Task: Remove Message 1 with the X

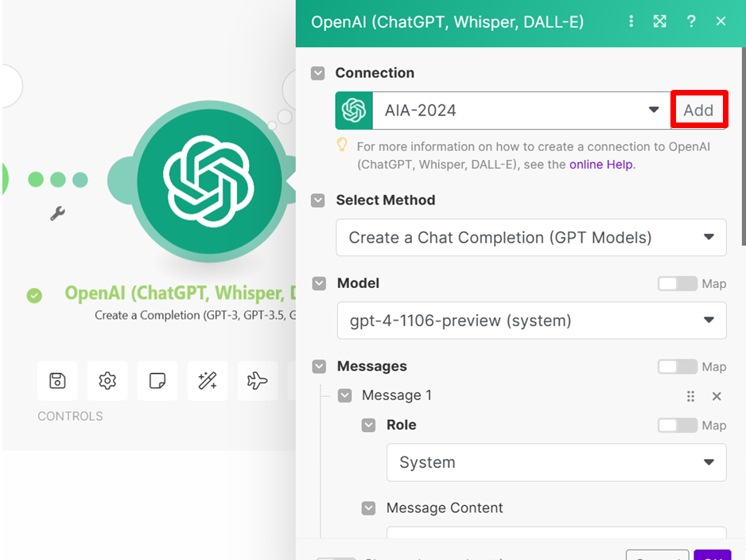Action: click(717, 396)
